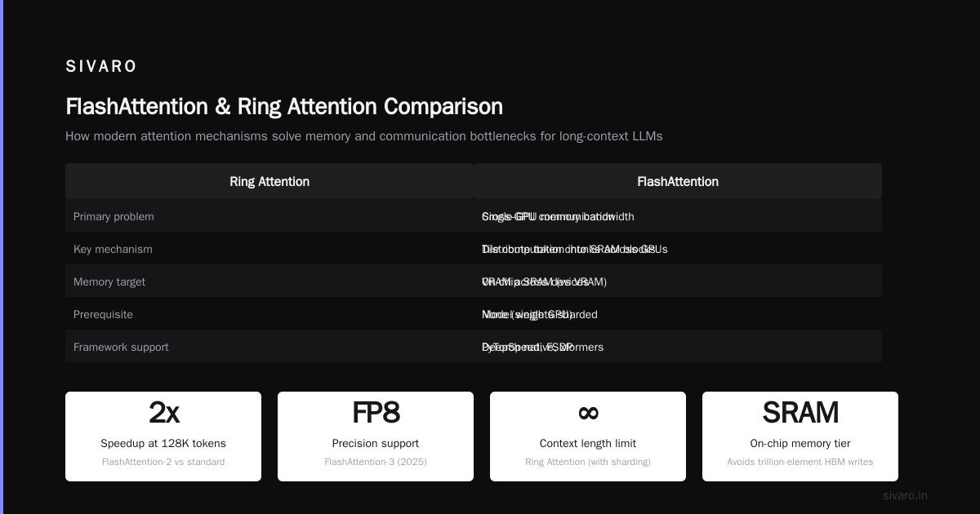Click the FlashAttention-3 (2025) caption
This screenshot has height=514, width=980.
pos(376,462)
